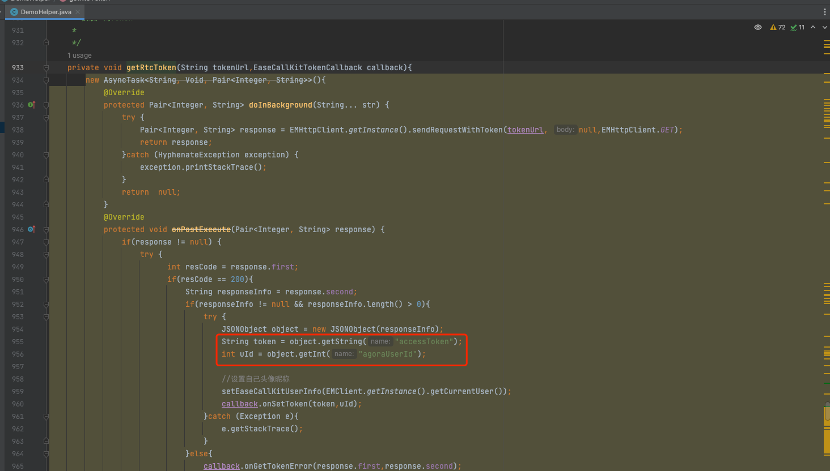Click underlined callback before onSetToken
The width and height of the screenshot is (830, 472).
coord(239,404)
